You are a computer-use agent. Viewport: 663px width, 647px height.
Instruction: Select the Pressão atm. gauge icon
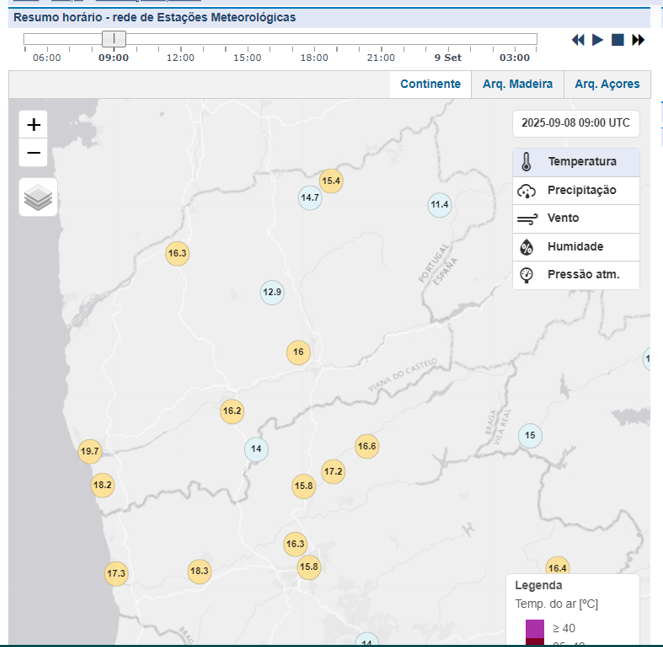pos(526,275)
